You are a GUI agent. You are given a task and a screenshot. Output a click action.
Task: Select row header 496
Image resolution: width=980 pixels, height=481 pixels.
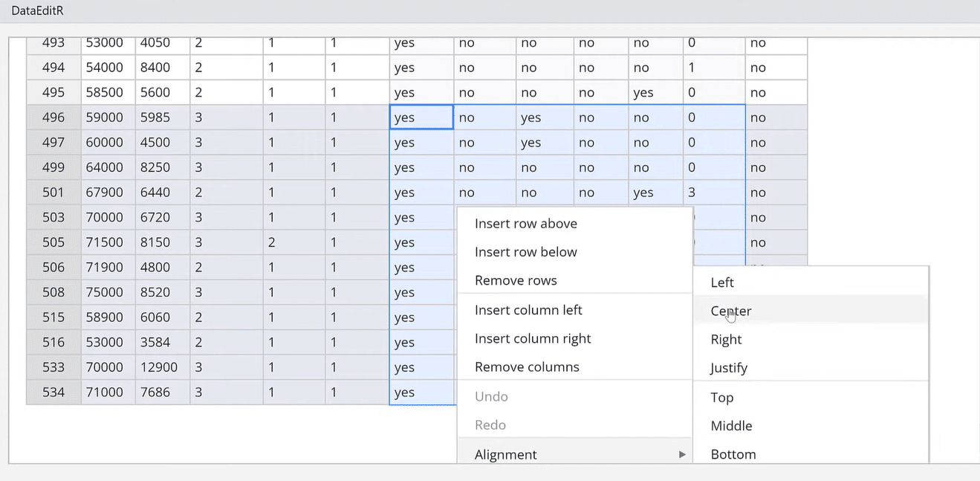click(x=53, y=117)
